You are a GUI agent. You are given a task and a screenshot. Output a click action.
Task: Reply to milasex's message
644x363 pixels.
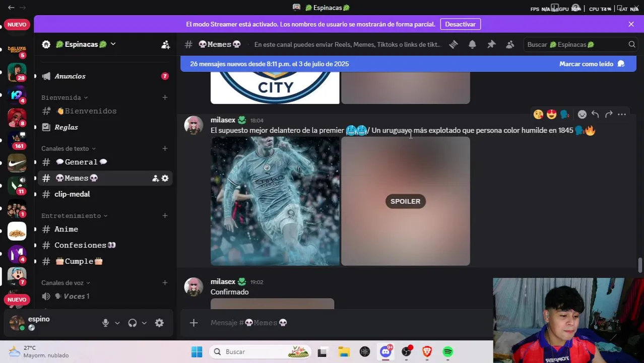[x=595, y=114]
